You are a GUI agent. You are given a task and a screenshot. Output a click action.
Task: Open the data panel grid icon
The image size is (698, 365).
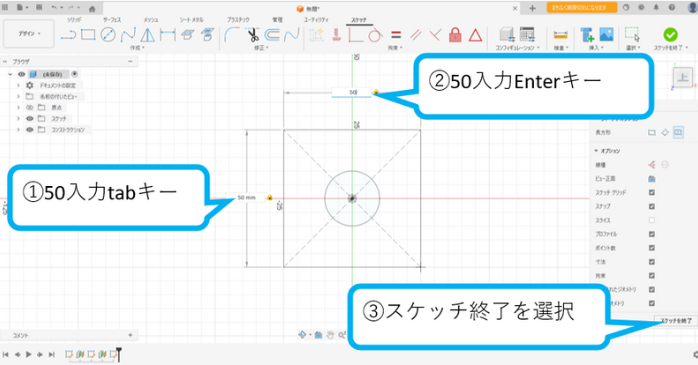(5, 8)
